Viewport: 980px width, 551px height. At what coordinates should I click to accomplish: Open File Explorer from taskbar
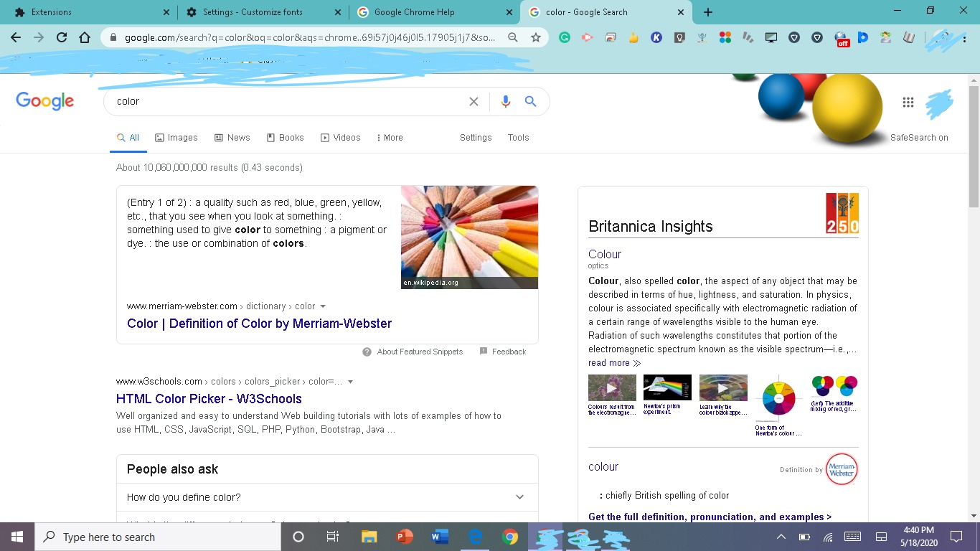pyautogui.click(x=369, y=537)
